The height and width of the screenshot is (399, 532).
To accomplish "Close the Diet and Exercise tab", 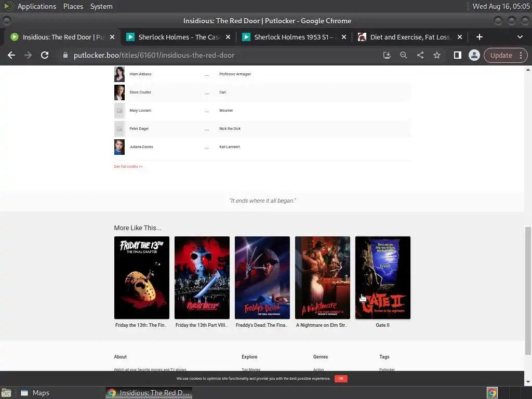I will (460, 37).
